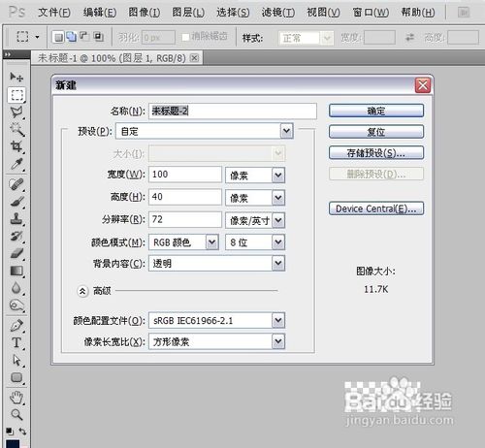
Task: Select the Pen tool
Action: pyautogui.click(x=16, y=326)
